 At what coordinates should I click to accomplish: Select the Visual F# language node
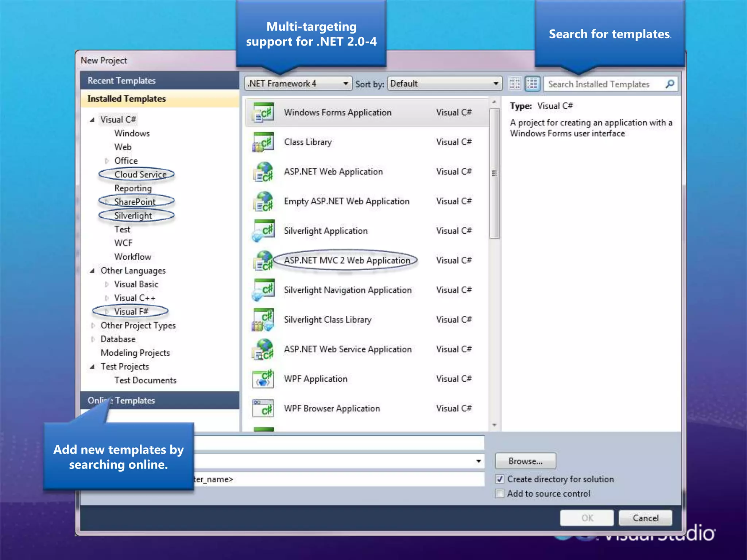pos(131,312)
